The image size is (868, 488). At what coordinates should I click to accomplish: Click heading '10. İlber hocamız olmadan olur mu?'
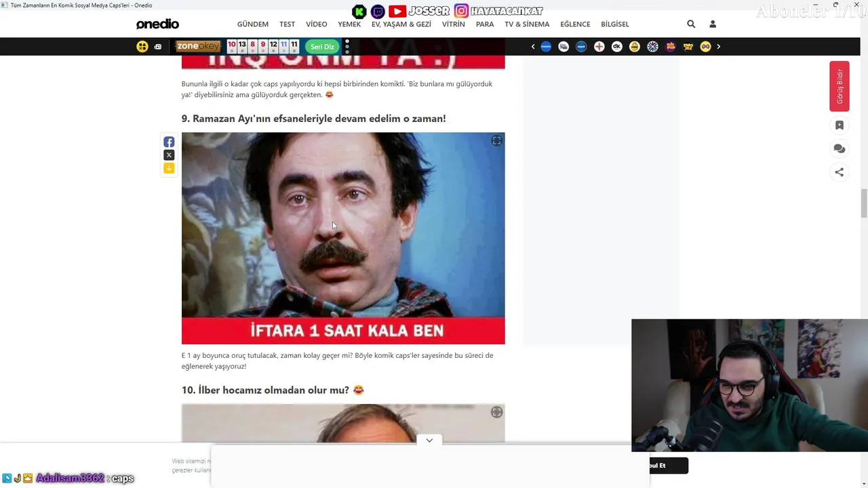(273, 390)
